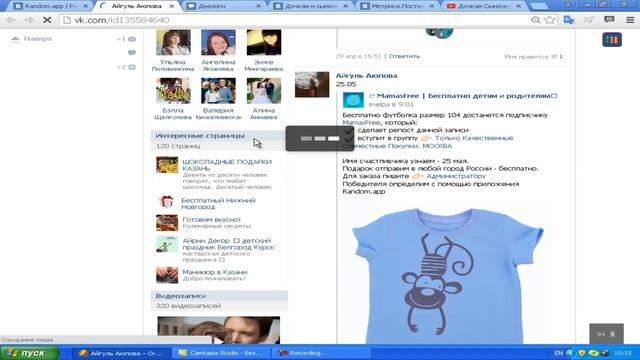Stop page loading with the X button
This screenshot has height=360, width=640.
pyautogui.click(x=47, y=20)
